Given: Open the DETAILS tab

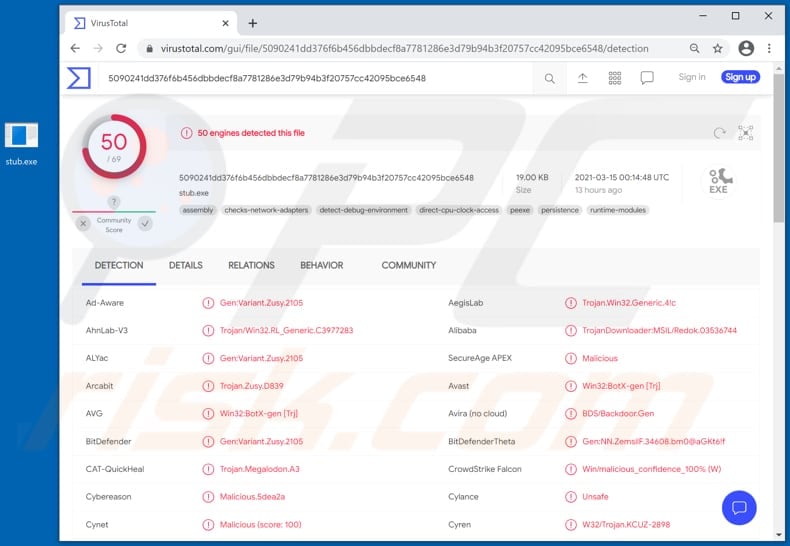Looking at the screenshot, I should [x=185, y=265].
